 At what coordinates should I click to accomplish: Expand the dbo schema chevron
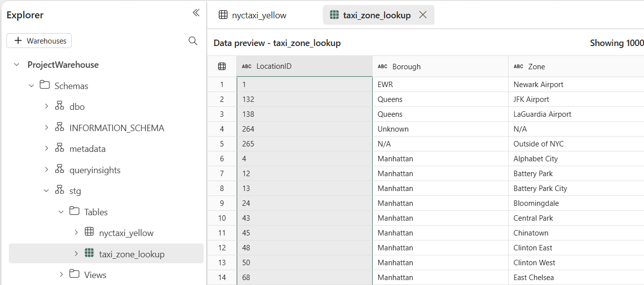click(x=46, y=106)
